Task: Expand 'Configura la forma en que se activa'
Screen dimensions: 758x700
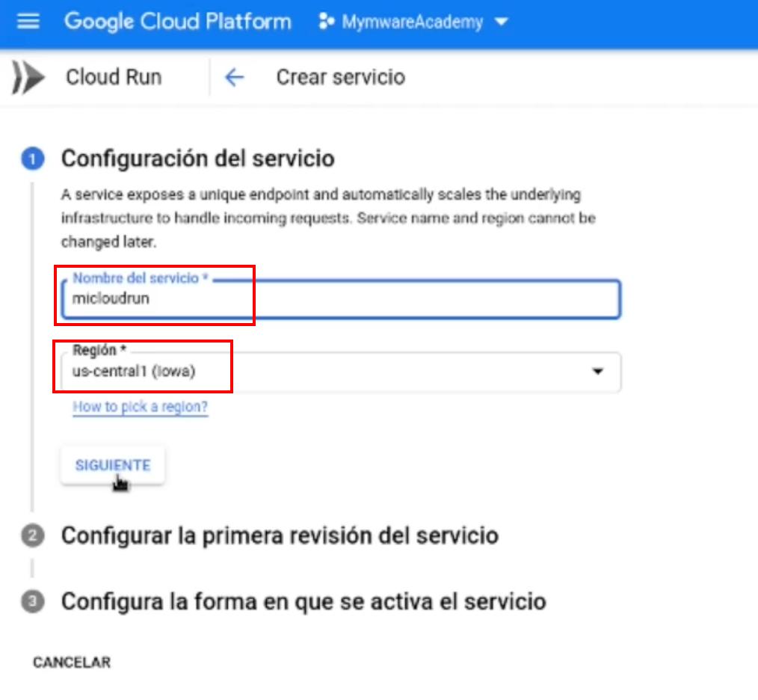Action: tap(303, 602)
